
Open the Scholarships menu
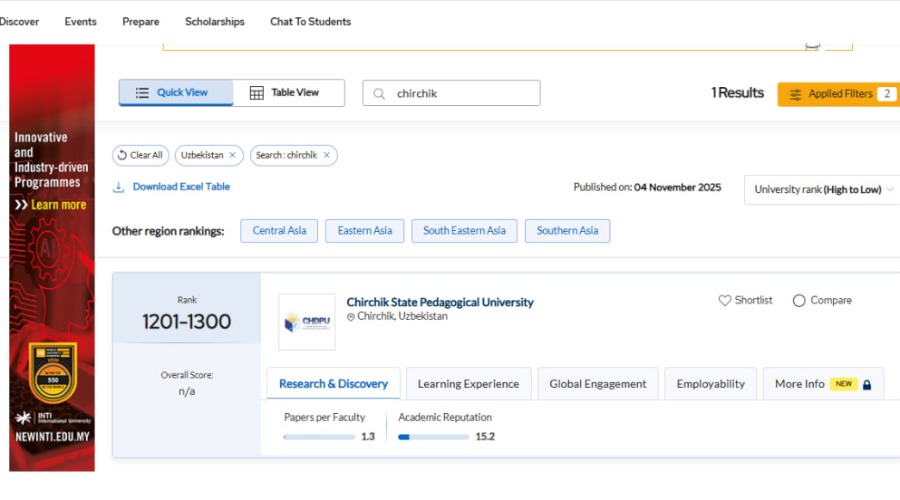point(214,21)
